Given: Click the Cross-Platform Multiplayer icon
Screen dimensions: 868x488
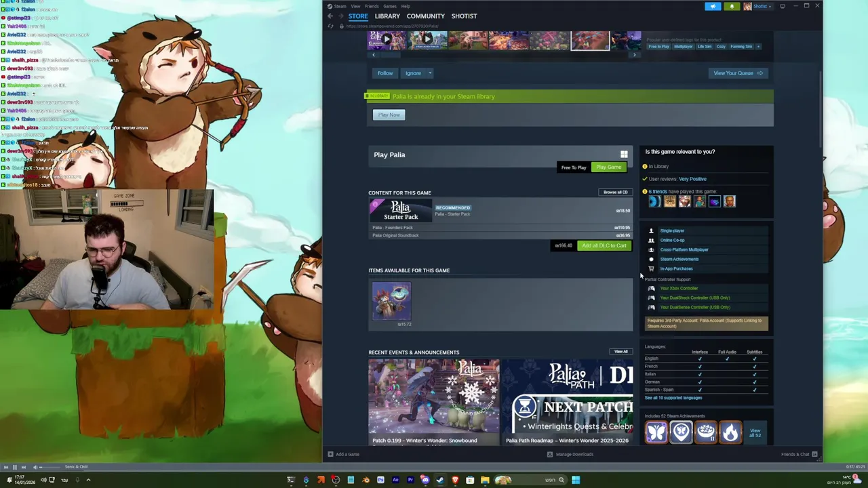Looking at the screenshot, I should tap(651, 249).
